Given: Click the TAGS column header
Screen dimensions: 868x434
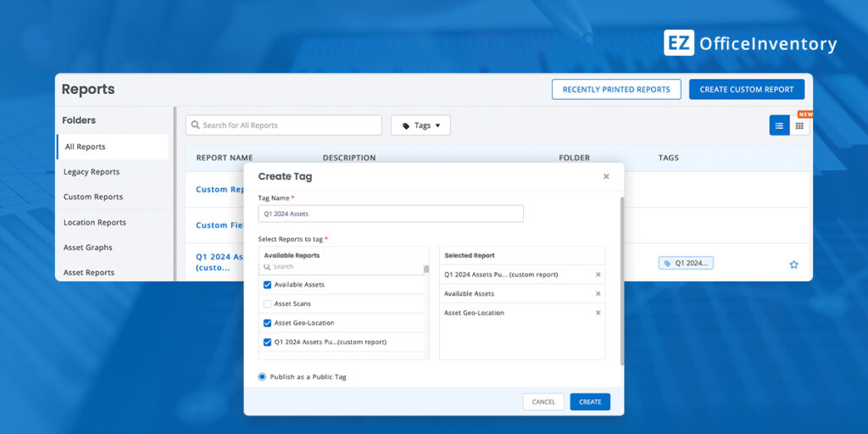Looking at the screenshot, I should [x=668, y=158].
